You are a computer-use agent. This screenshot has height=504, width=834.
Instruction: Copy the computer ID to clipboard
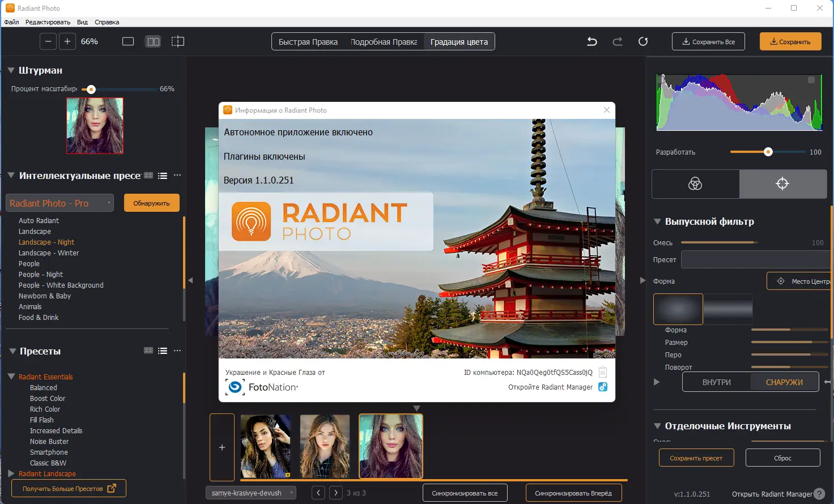[x=603, y=372]
